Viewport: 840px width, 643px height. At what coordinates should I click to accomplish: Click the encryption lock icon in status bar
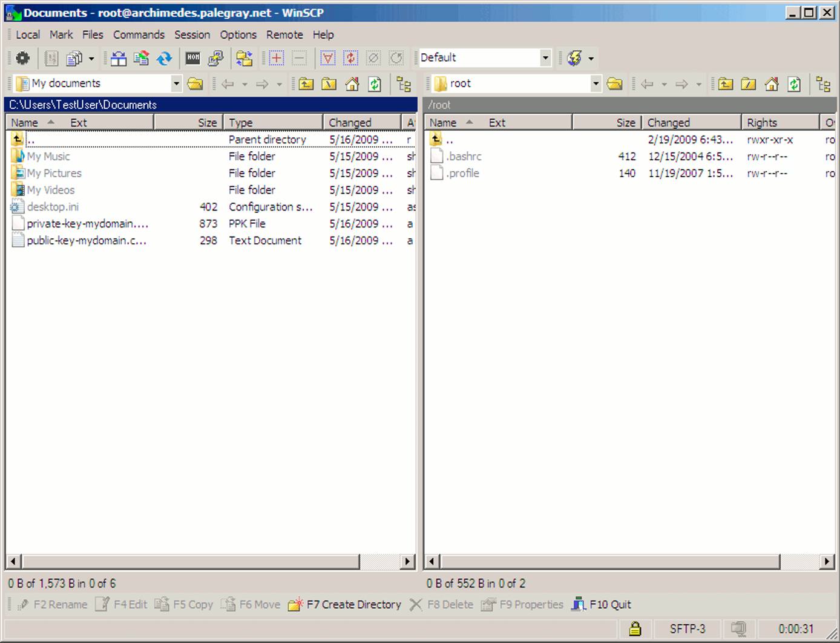coord(634,628)
